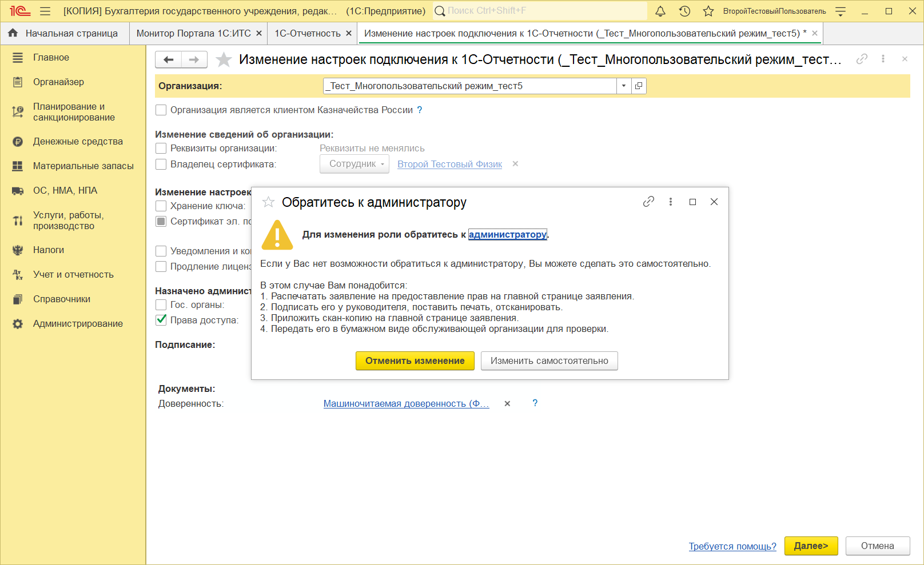The image size is (924, 565).
Task: Go back with the left arrow
Action: point(168,59)
